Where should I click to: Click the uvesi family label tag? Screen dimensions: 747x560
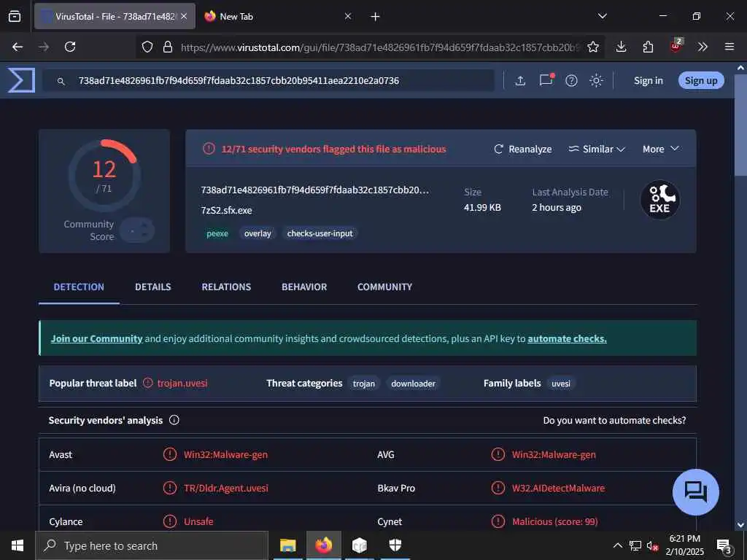coord(561,384)
